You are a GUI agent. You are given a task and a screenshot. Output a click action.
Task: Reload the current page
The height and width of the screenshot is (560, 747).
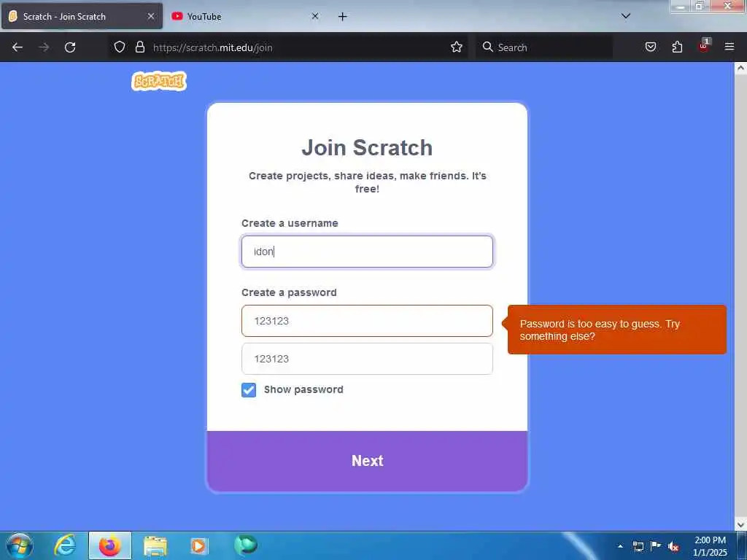(x=70, y=47)
